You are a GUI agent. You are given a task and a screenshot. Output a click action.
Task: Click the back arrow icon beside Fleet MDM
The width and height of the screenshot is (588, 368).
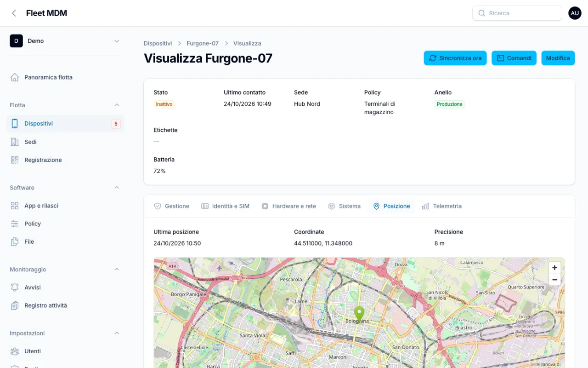coord(14,13)
